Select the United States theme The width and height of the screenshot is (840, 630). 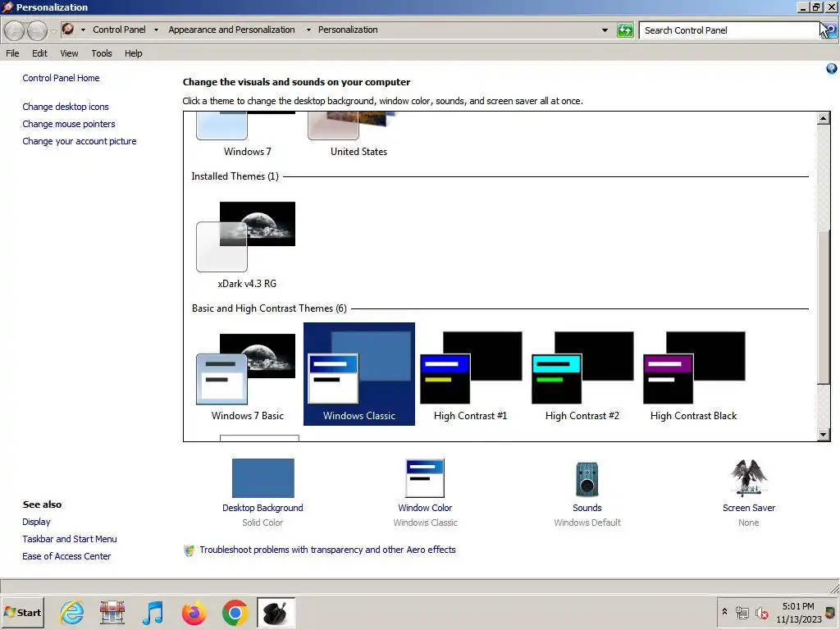coord(359,134)
